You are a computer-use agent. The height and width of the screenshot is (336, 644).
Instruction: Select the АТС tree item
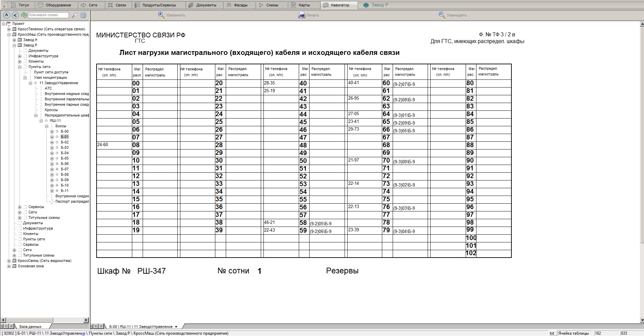(x=48, y=89)
